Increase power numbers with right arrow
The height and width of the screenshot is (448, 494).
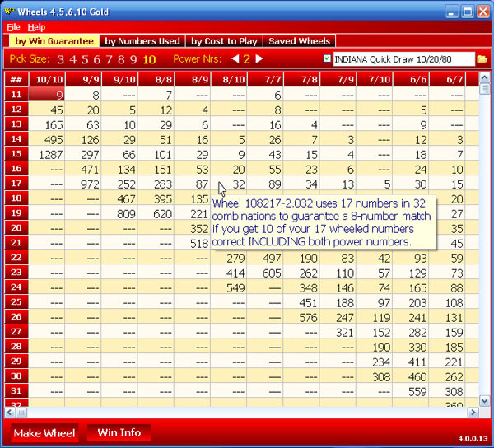tap(259, 59)
